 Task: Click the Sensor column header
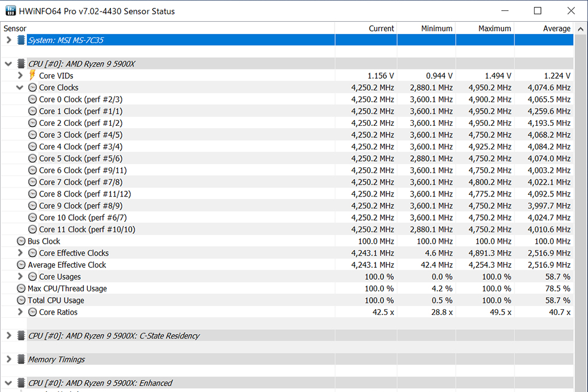pyautogui.click(x=15, y=28)
